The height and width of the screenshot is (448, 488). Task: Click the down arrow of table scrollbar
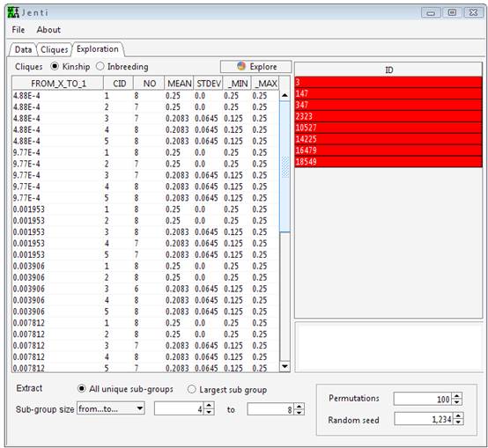point(285,366)
